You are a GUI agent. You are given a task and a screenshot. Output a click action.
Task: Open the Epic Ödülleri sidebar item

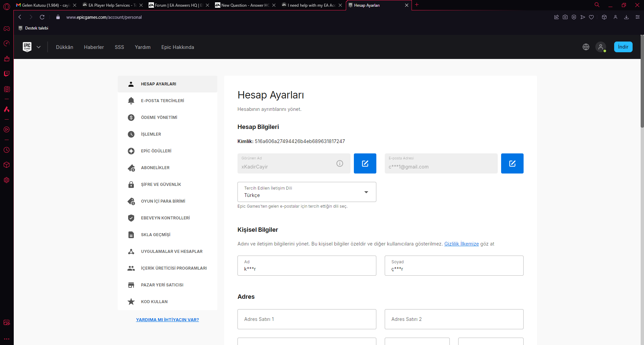pos(156,151)
